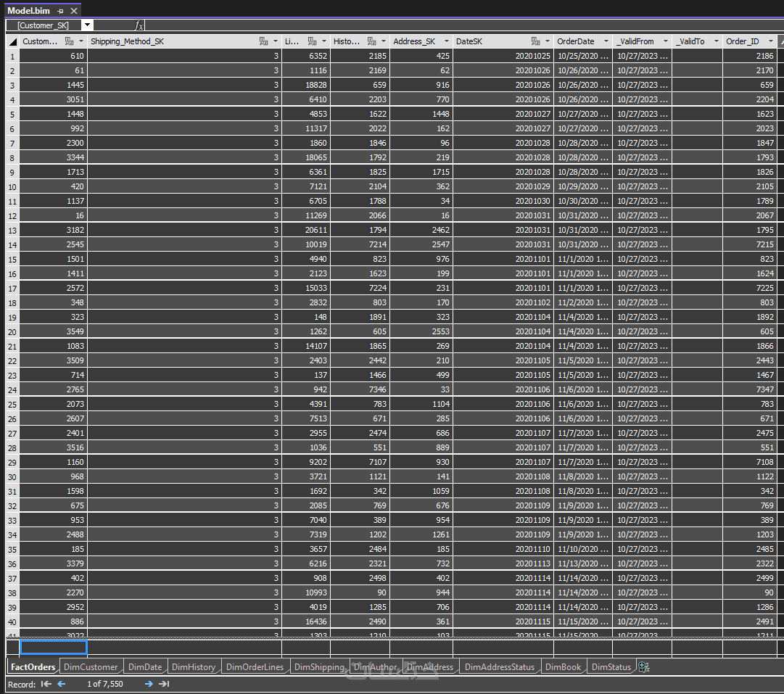Switch to the DimStatus tab
This screenshot has height=694, width=784.
coord(611,667)
